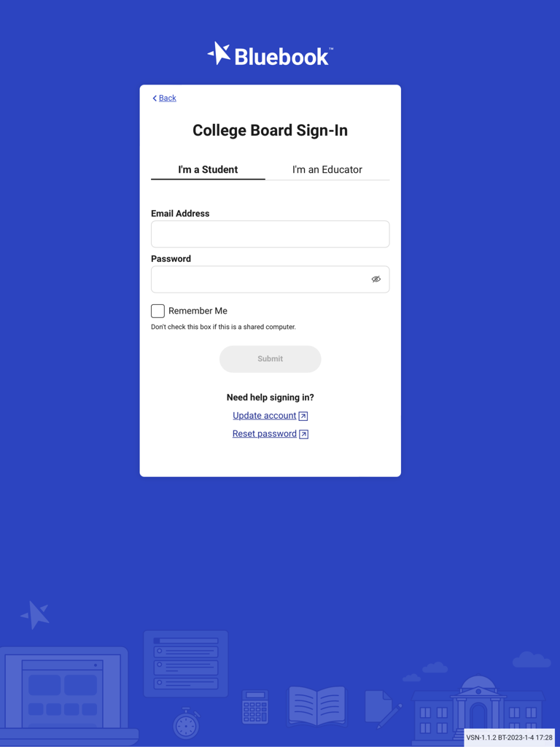Viewport: 560px width, 747px height.
Task: Click the external-link icon beside Reset password
Action: tap(303, 433)
